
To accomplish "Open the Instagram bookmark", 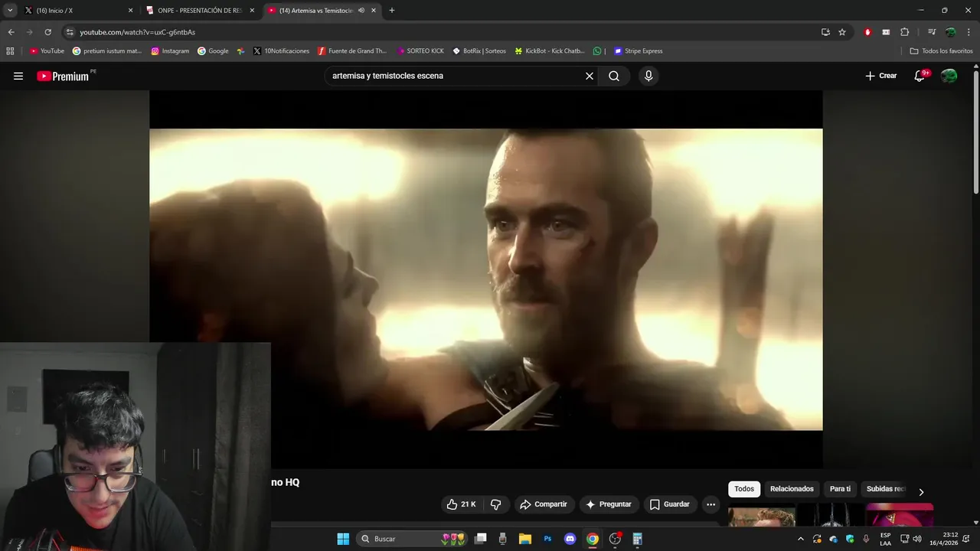I will (x=170, y=51).
